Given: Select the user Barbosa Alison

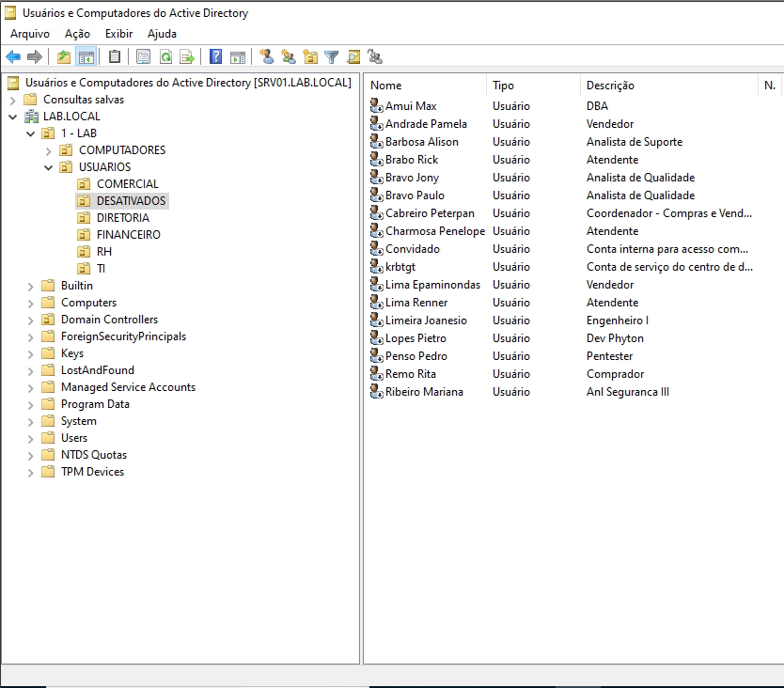Looking at the screenshot, I should click(421, 142).
